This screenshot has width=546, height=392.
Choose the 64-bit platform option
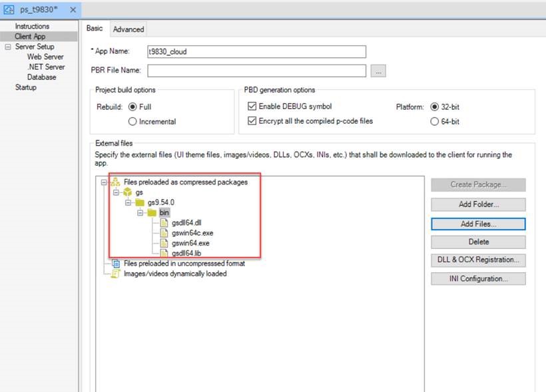tap(435, 122)
